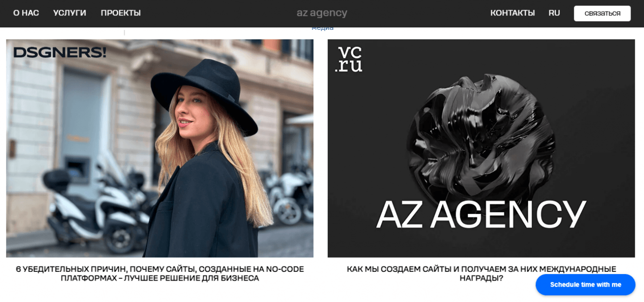Screen dimensions: 644x302
Task: Click the vc.ru logo on right card
Action: [x=349, y=59]
